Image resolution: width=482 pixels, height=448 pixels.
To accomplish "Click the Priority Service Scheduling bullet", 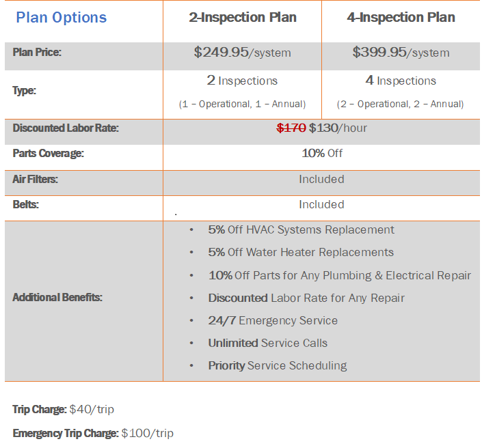I will tap(278, 366).
